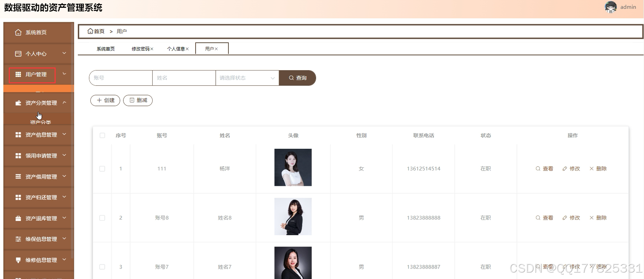The width and height of the screenshot is (644, 279).
Task: Click the X delete icon for 账号8
Action: [x=591, y=218]
